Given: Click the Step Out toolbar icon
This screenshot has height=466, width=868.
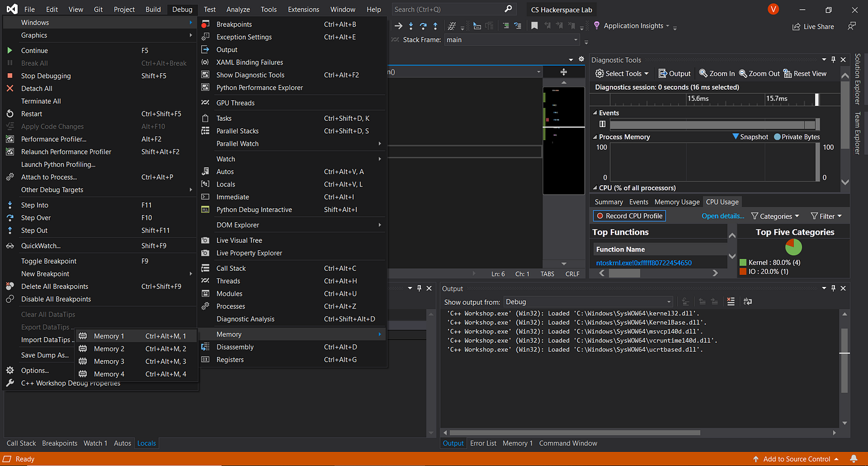Looking at the screenshot, I should pyautogui.click(x=436, y=25).
